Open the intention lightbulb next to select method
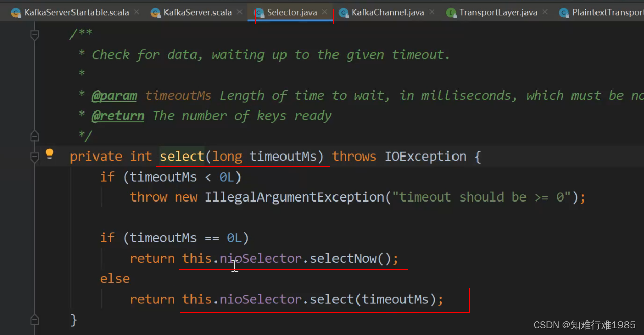Viewport: 644px width, 335px height. tap(50, 153)
